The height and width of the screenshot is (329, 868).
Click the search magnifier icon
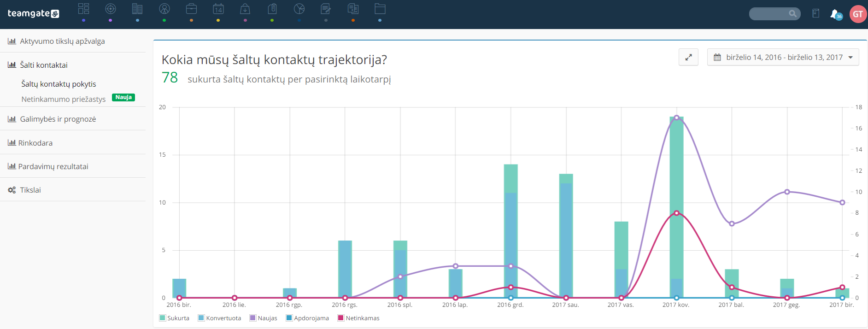[x=792, y=14]
